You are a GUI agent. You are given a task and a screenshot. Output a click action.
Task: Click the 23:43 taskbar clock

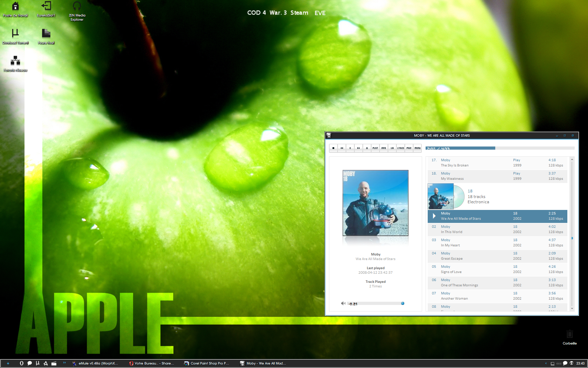click(580, 363)
